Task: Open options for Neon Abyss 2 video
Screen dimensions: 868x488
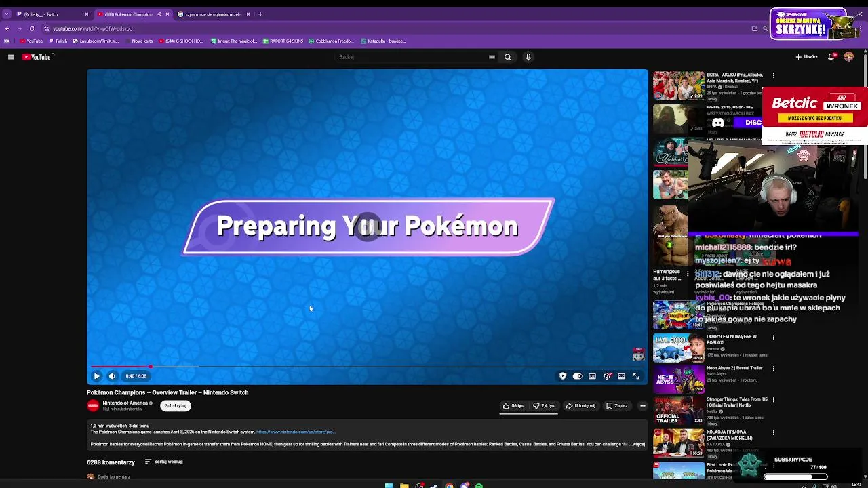Action: coord(773,369)
